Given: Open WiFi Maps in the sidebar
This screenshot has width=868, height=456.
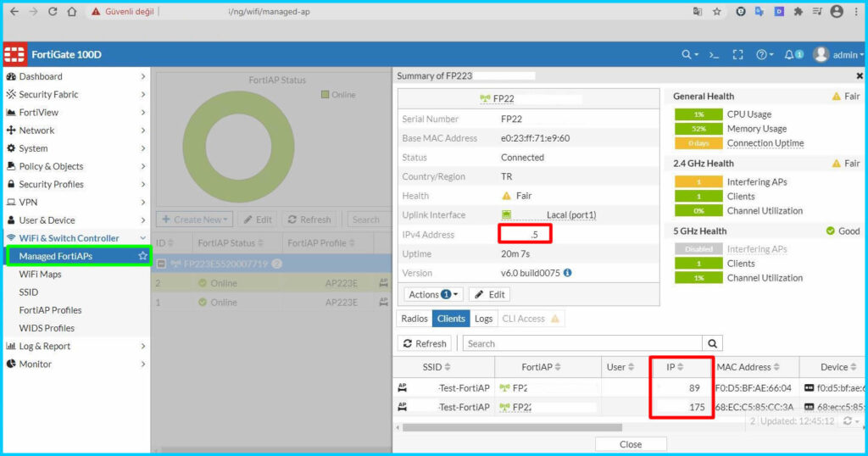Looking at the screenshot, I should coord(40,274).
